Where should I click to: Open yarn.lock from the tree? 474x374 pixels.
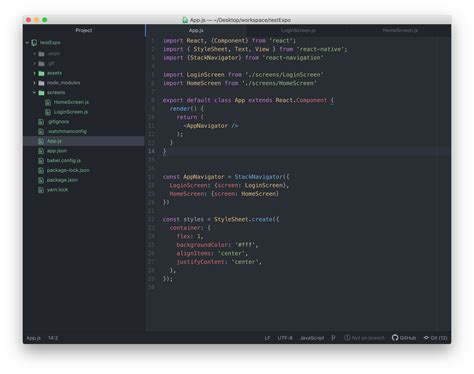57,189
